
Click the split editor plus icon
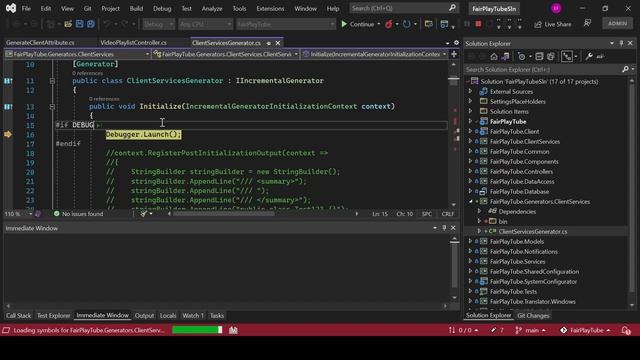(454, 54)
